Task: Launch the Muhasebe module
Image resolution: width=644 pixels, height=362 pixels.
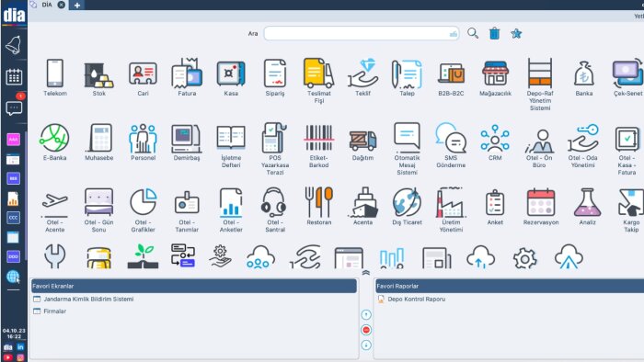Action: [x=99, y=141]
